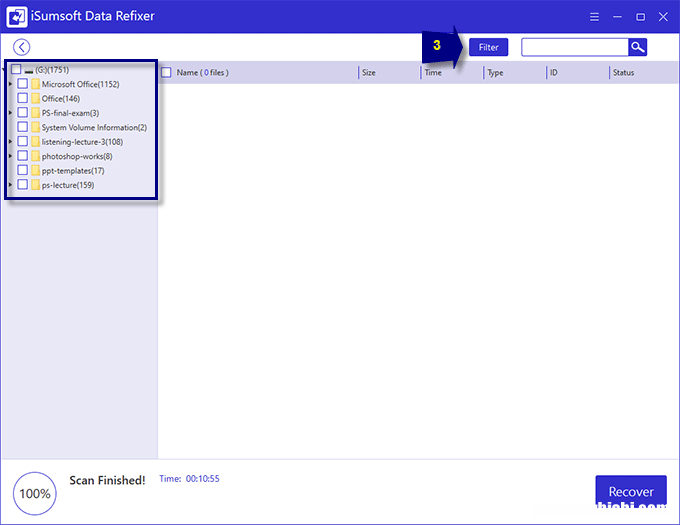Expand the photoshop-works tree node
680x525 pixels.
click(x=10, y=156)
